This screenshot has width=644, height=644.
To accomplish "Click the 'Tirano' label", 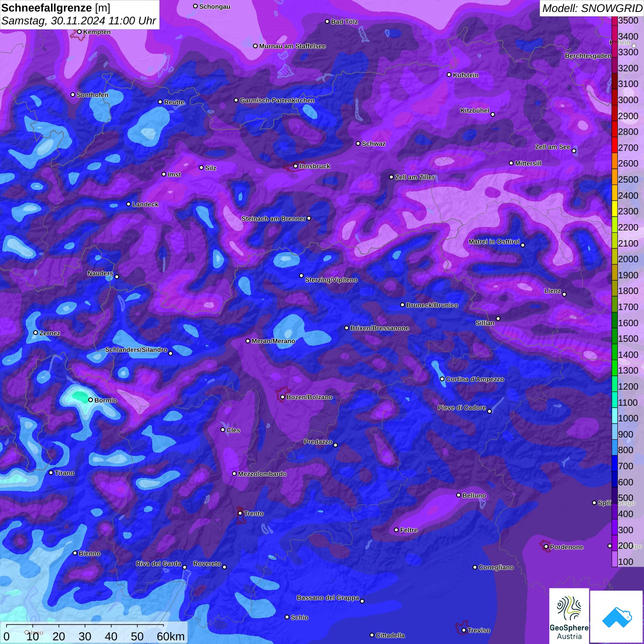I will [64, 473].
